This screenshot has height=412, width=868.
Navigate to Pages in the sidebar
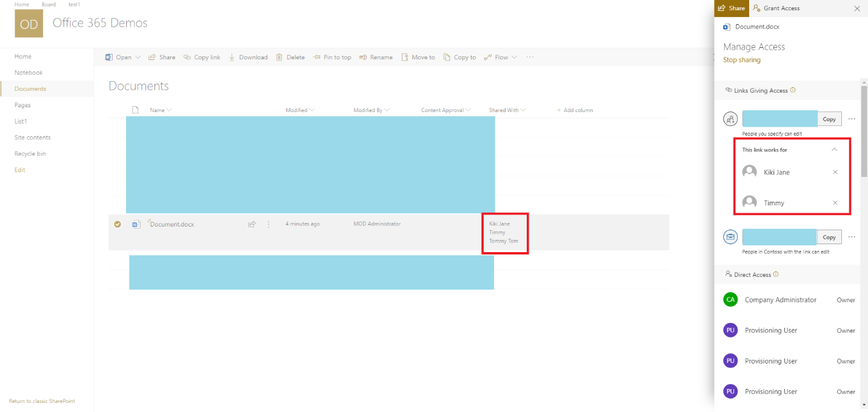point(22,105)
